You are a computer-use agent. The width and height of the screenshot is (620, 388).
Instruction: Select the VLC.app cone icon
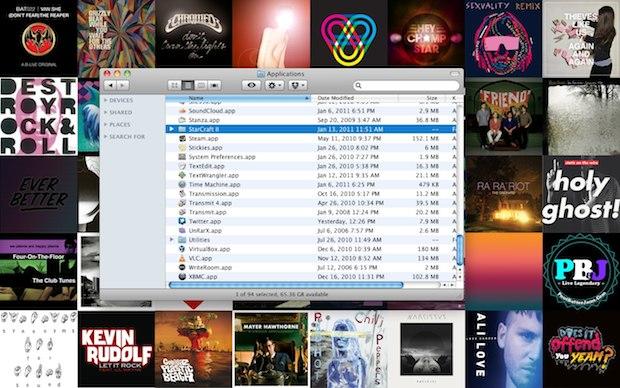coord(182,258)
